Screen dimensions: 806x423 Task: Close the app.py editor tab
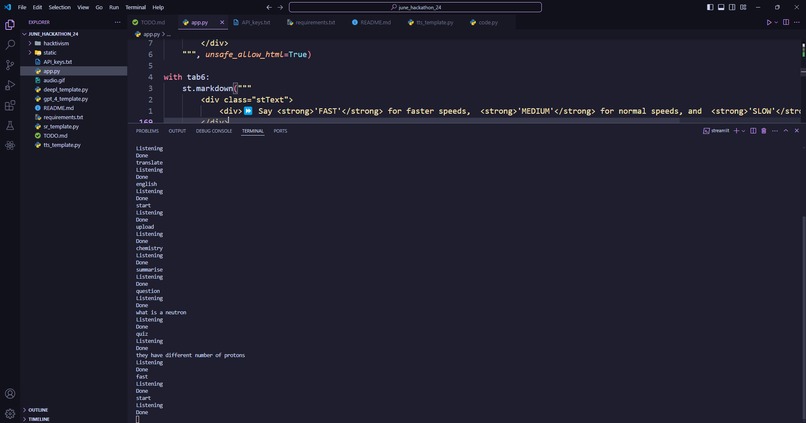[222, 22]
